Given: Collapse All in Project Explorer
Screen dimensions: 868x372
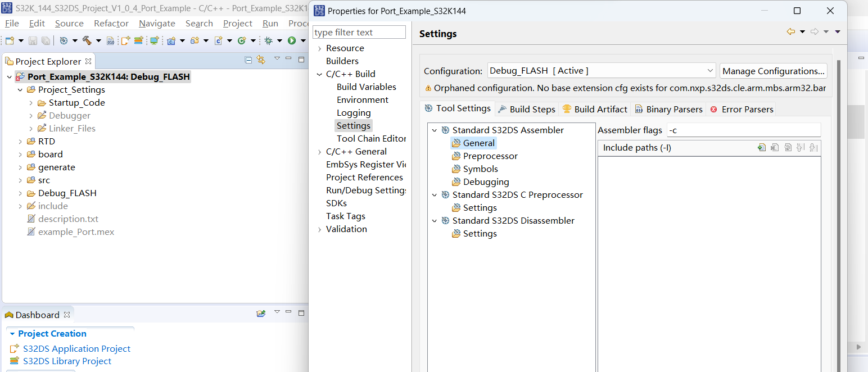Looking at the screenshot, I should coord(248,60).
